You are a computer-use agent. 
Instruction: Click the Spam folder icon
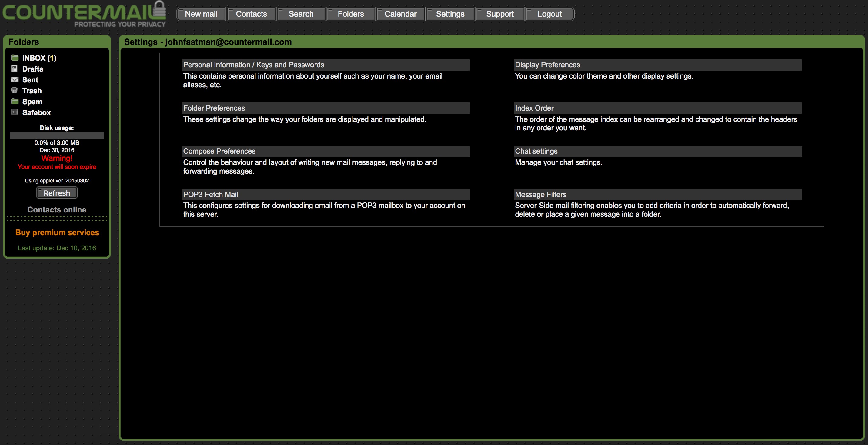15,102
